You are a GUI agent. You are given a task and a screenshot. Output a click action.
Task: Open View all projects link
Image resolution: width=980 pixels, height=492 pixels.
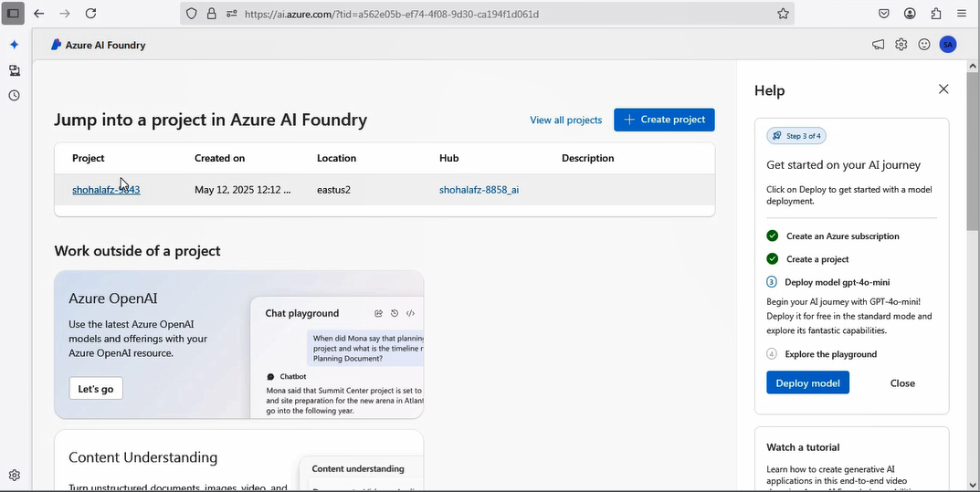coord(565,120)
